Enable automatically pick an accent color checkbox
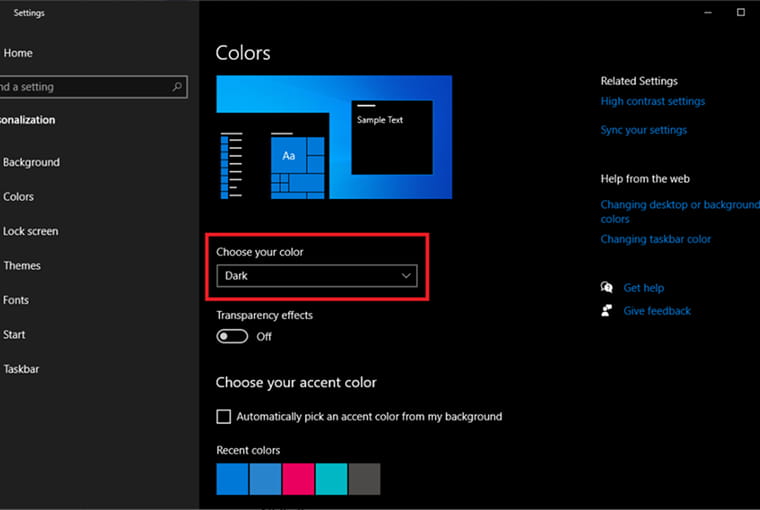The width and height of the screenshot is (760, 510). pyautogui.click(x=224, y=416)
